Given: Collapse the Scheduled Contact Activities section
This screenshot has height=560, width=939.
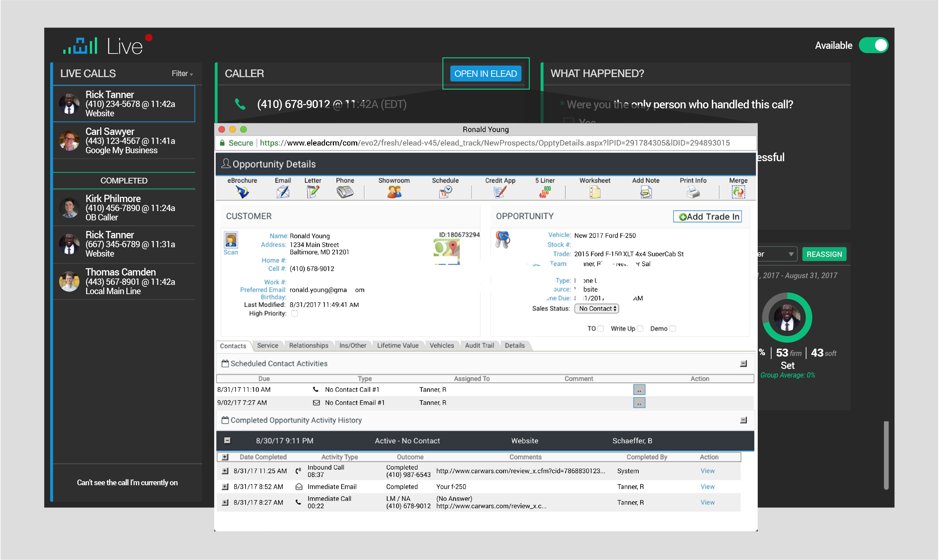Looking at the screenshot, I should (x=743, y=364).
